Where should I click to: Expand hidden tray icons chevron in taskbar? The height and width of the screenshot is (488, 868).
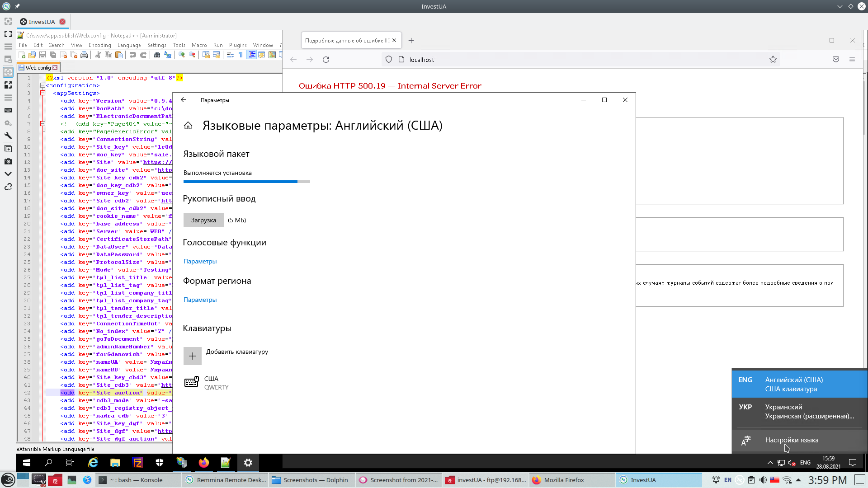(770, 463)
